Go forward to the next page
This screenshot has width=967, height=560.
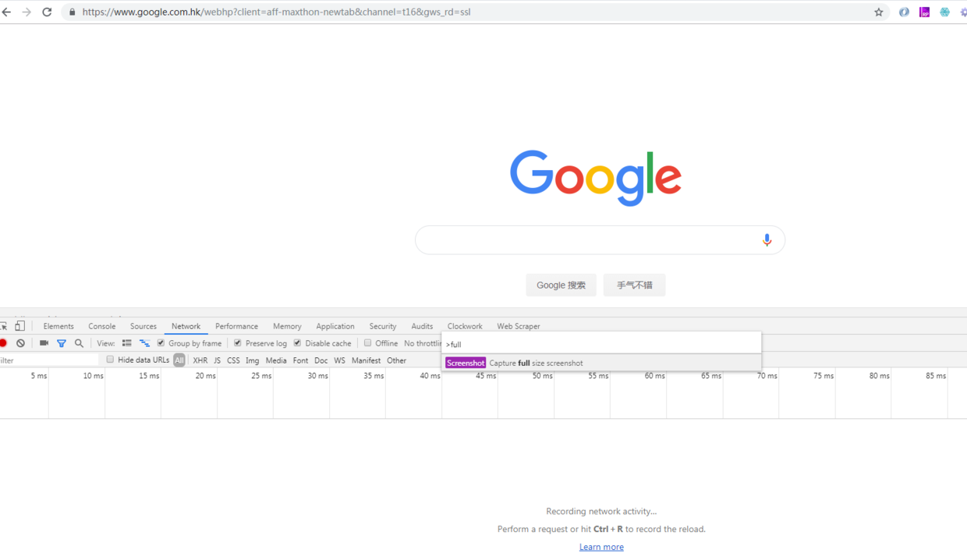tap(27, 12)
